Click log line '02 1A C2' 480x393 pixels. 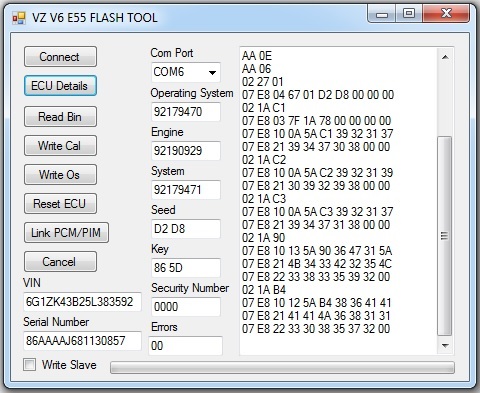[264, 160]
